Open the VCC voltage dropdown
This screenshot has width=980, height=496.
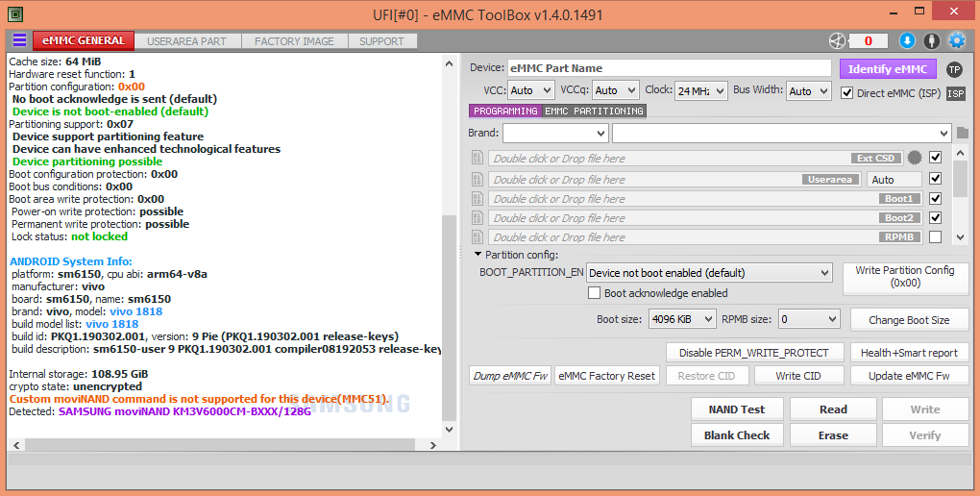[x=530, y=90]
